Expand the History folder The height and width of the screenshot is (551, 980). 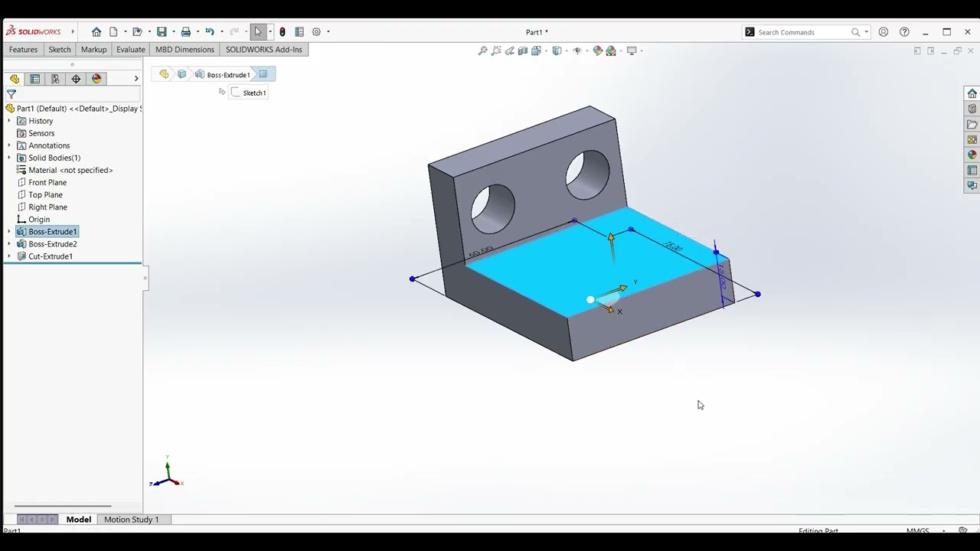(x=9, y=121)
